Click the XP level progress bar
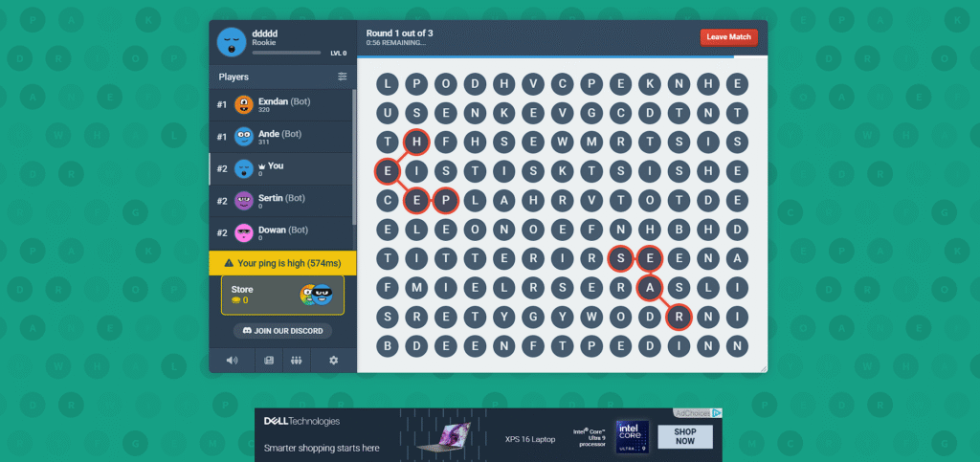Image resolution: width=980 pixels, height=462 pixels. point(286,53)
